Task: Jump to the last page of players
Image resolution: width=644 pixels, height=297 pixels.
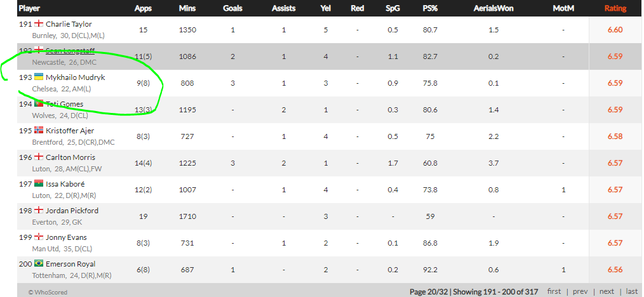Action: 631,291
